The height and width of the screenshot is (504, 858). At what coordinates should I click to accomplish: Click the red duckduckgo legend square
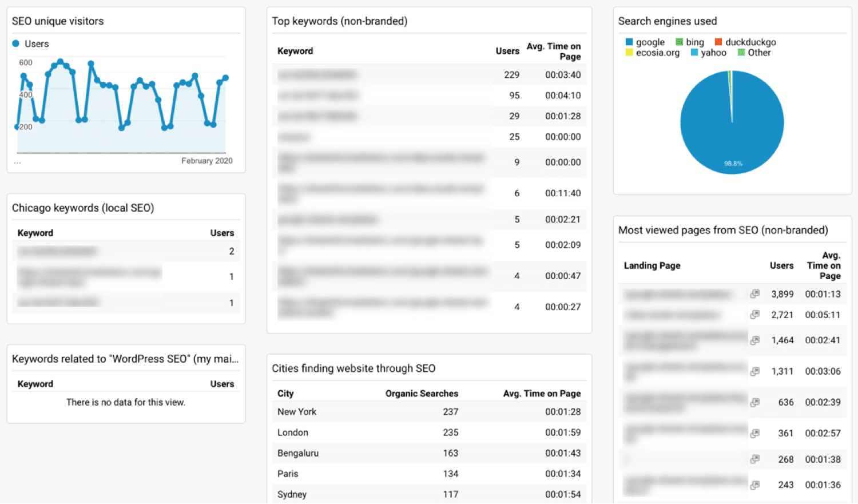click(x=717, y=41)
